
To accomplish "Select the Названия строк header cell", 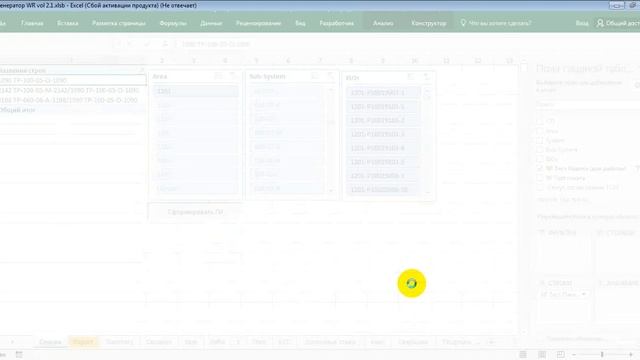I will [72, 71].
